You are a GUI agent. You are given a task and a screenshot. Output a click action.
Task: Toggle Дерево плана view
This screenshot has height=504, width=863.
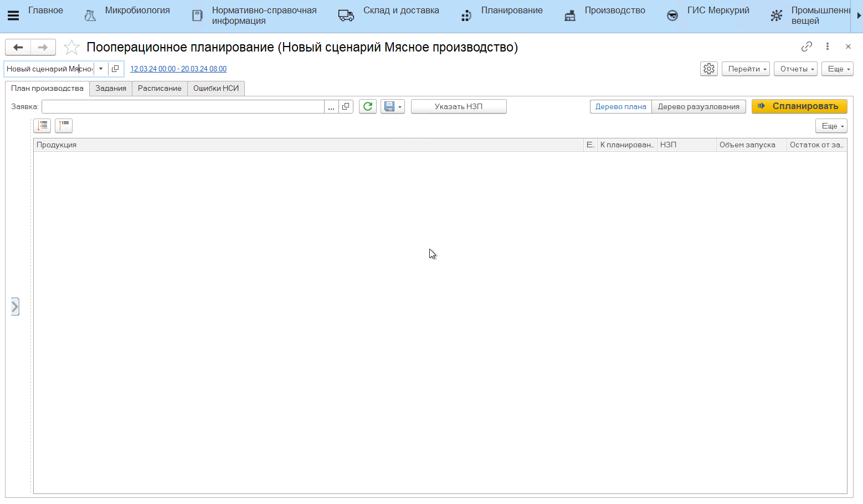[620, 106]
